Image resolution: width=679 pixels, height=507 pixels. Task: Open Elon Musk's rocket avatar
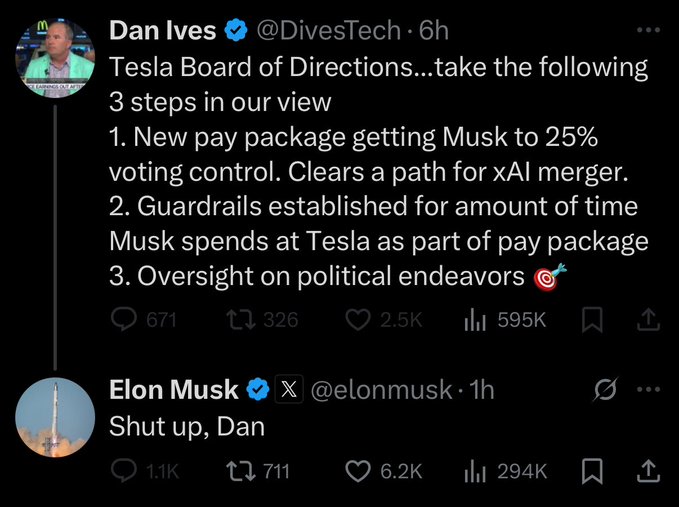(x=56, y=415)
